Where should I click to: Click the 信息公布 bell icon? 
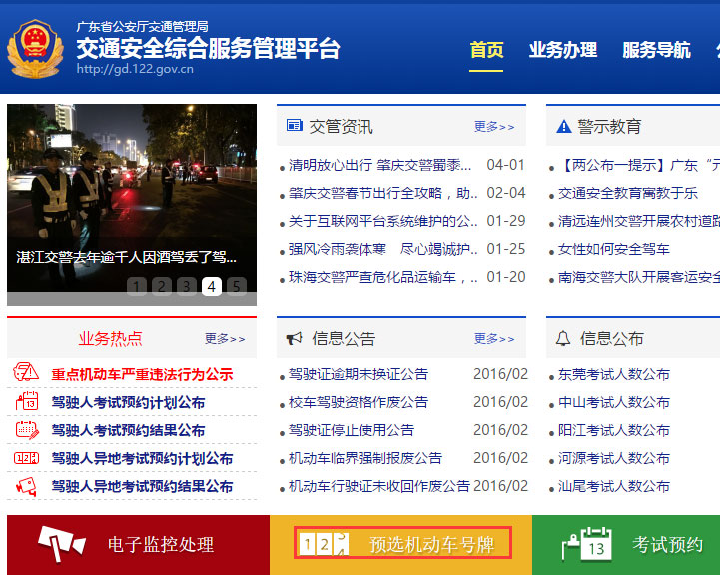(x=563, y=338)
